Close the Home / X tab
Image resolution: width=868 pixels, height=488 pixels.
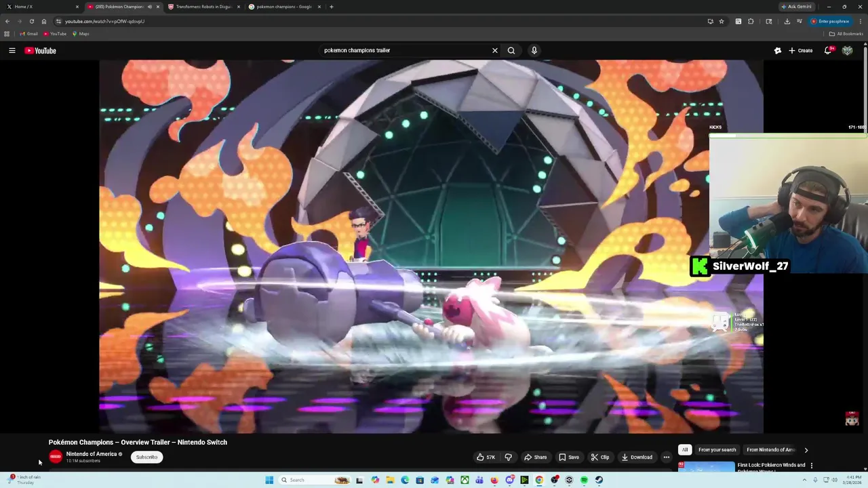point(77,7)
